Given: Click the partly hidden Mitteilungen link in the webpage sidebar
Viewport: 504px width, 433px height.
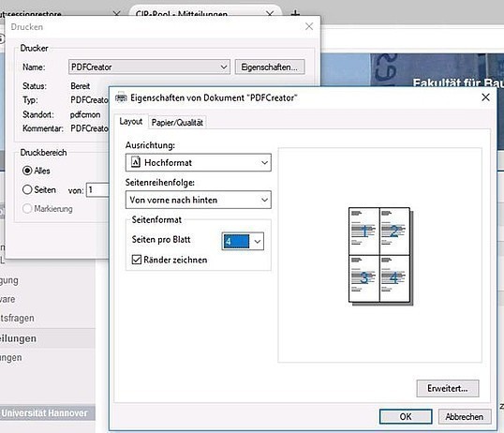Looking at the screenshot, I should pos(18,338).
